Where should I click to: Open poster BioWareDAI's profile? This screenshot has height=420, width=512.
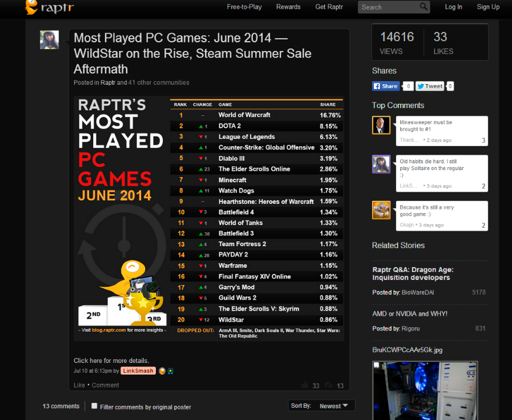coord(417,292)
